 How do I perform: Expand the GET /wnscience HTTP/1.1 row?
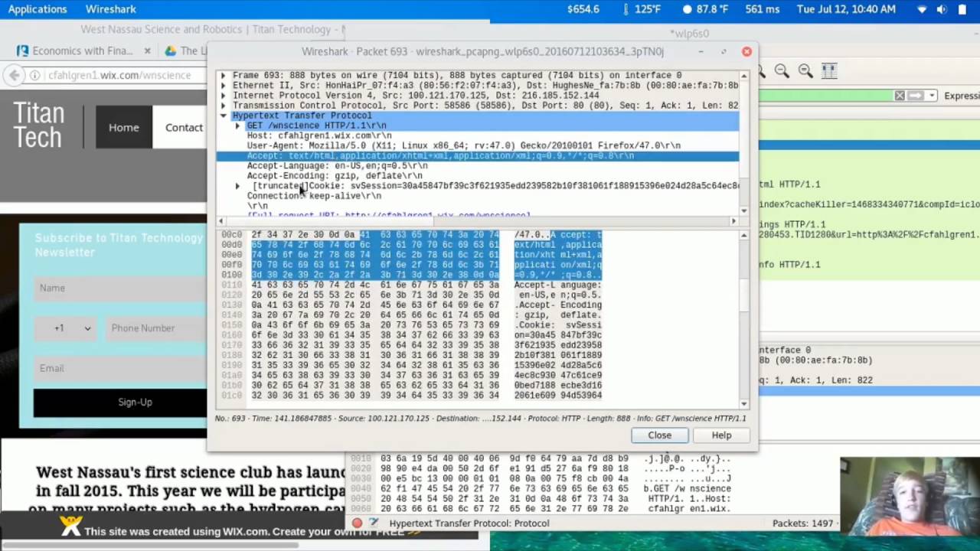point(237,126)
